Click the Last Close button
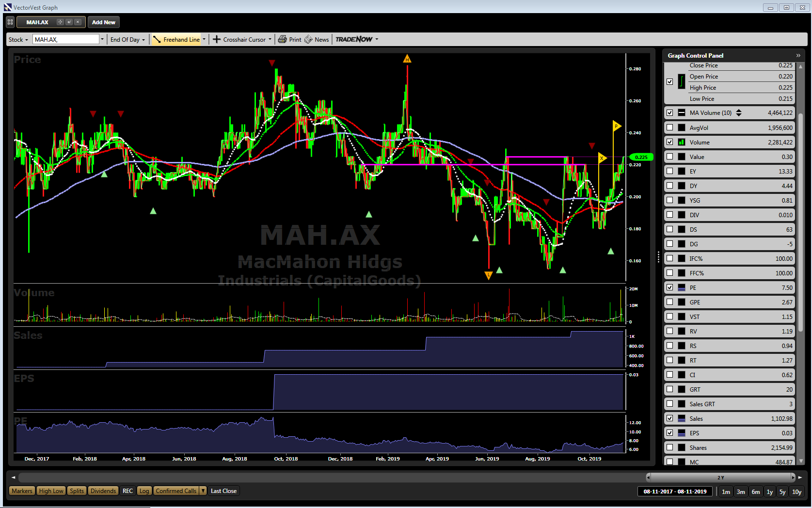 pos(223,491)
